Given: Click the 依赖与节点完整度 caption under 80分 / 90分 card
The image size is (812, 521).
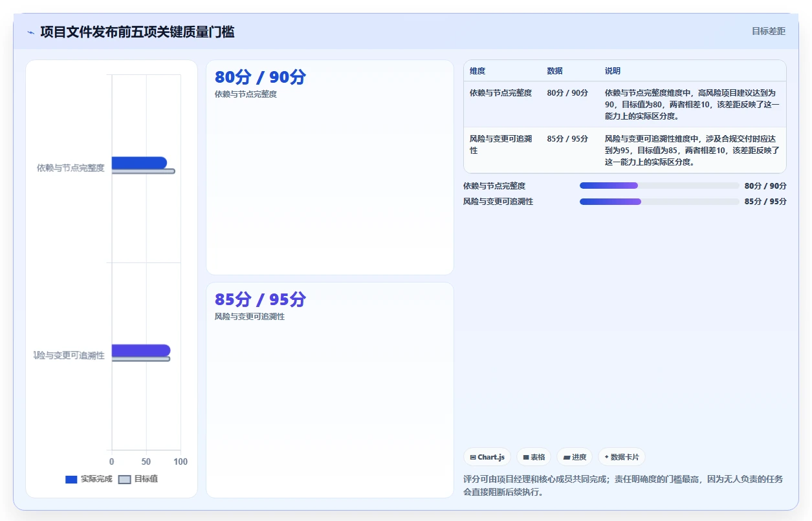Looking at the screenshot, I should (x=246, y=94).
